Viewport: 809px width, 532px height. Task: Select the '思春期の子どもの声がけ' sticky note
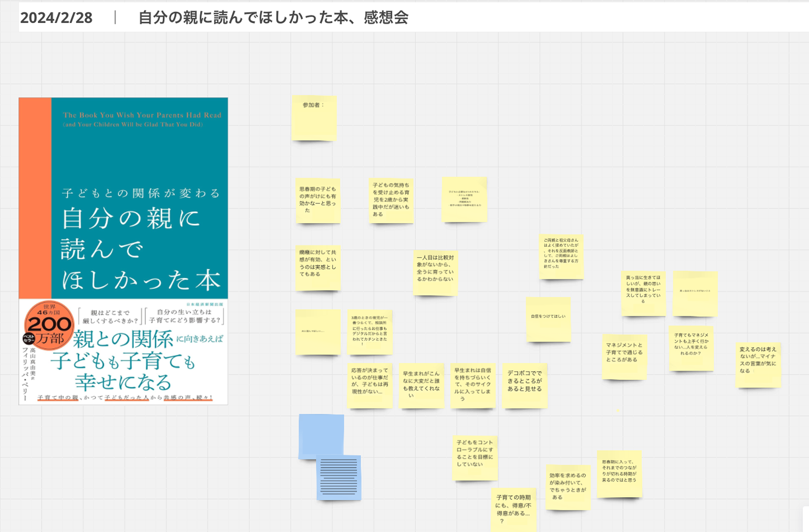[318, 201]
